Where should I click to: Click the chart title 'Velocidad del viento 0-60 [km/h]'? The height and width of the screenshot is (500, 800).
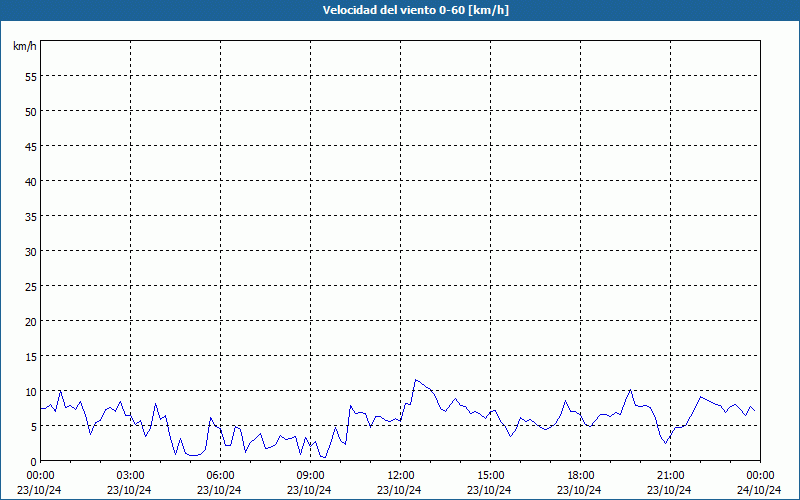(x=415, y=10)
